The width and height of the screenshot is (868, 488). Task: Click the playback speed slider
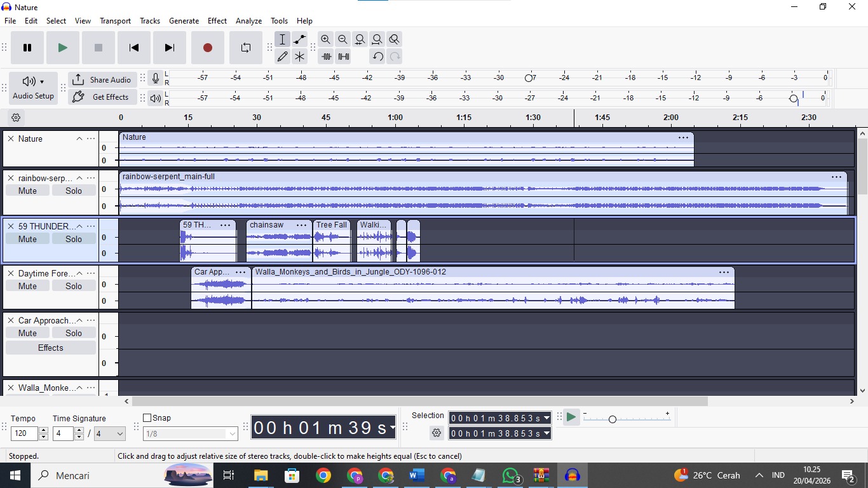tap(612, 419)
